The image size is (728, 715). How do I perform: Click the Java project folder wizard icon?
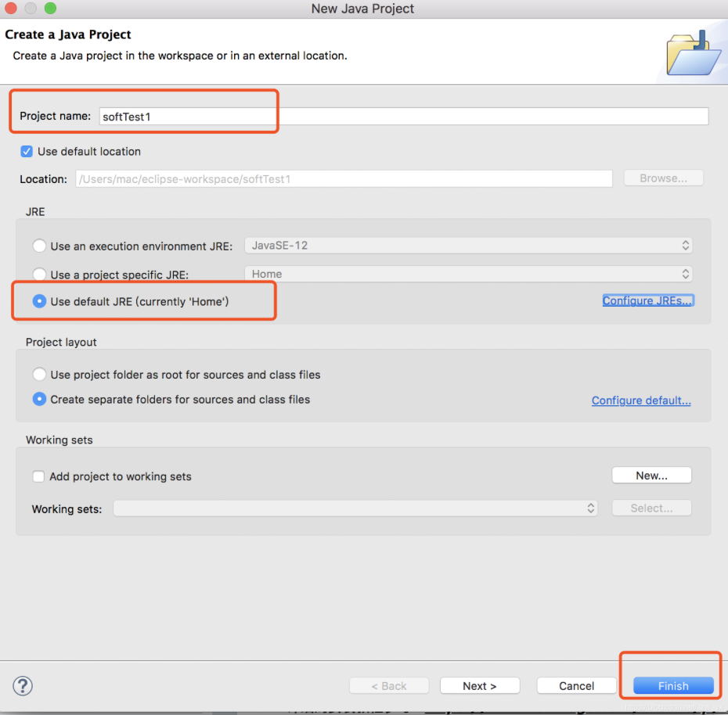694,53
